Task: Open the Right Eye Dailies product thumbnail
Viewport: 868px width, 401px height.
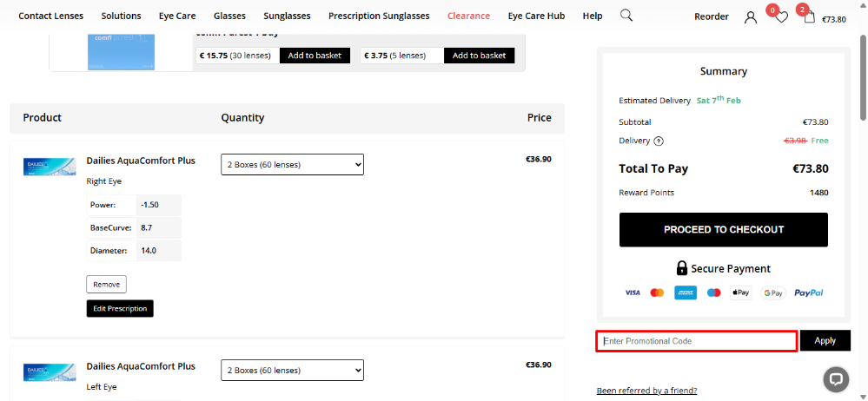Action: 50,167
